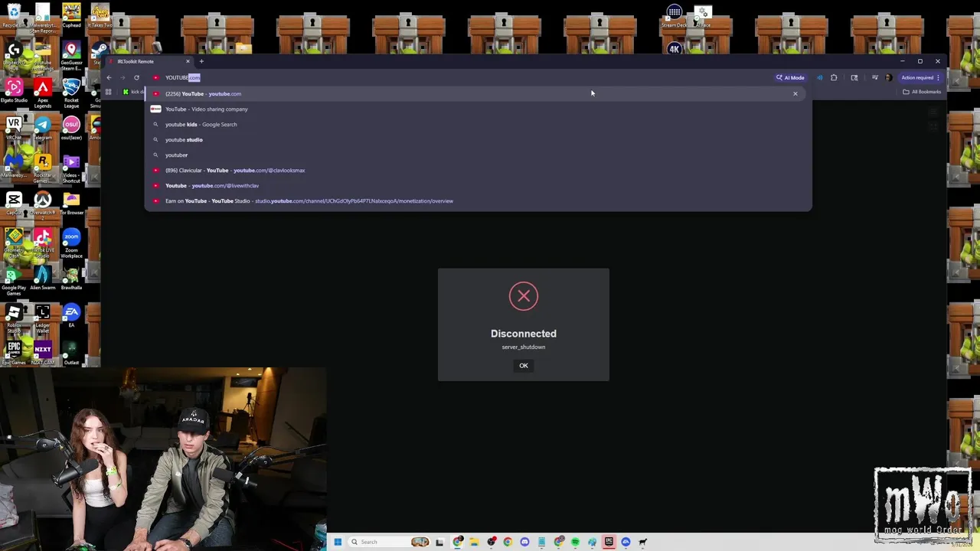The image size is (980, 551).
Task: Open the Kick bookmark
Action: (133, 92)
